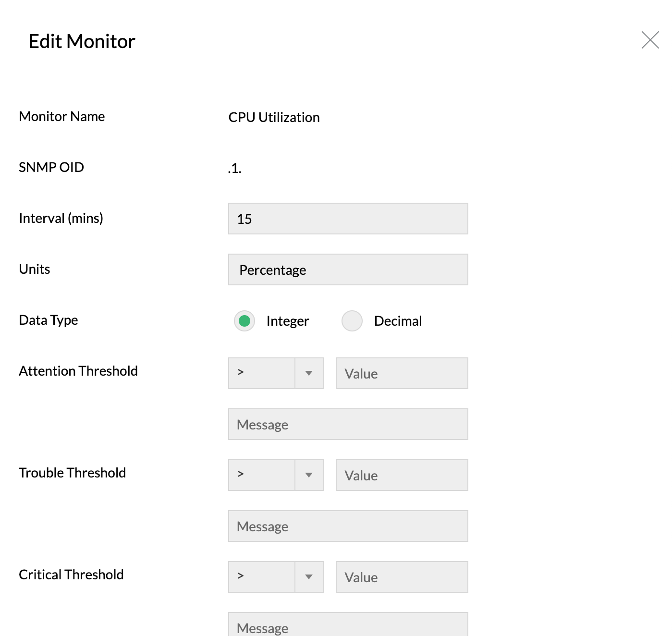The height and width of the screenshot is (636, 672).
Task: Open the Trouble Threshold comparison dropdown
Action: 309,475
